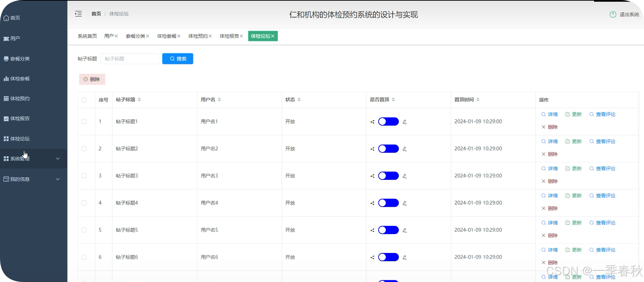Open 详情 for row 帖子标题1
Viewport: 644px width, 282px height.
[550, 115]
